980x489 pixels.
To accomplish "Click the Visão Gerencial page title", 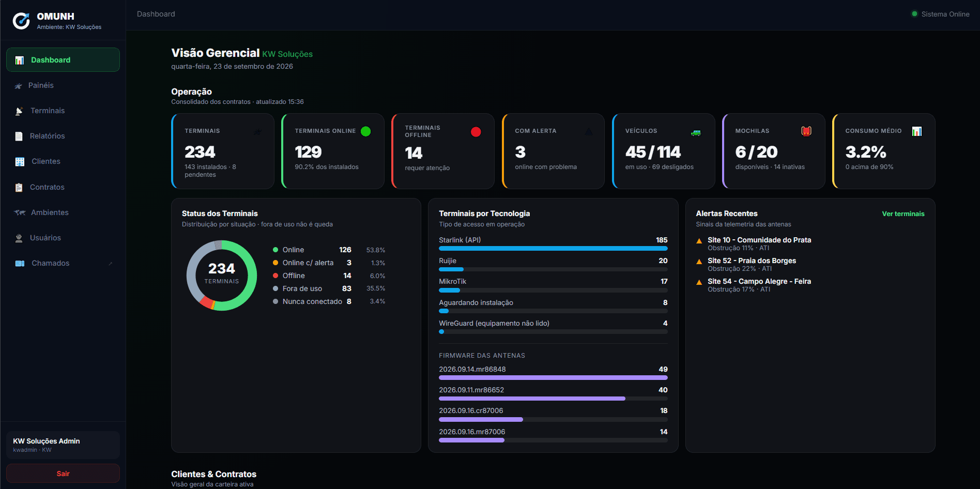I will 216,53.
